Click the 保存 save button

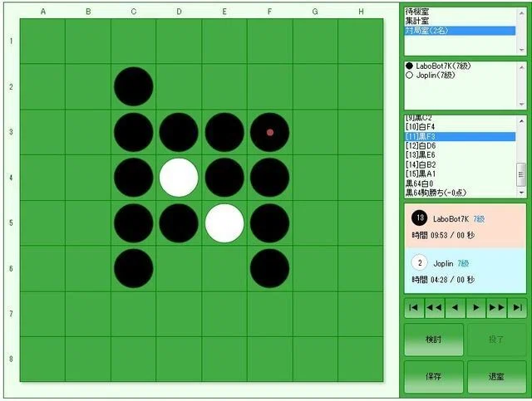434,377
